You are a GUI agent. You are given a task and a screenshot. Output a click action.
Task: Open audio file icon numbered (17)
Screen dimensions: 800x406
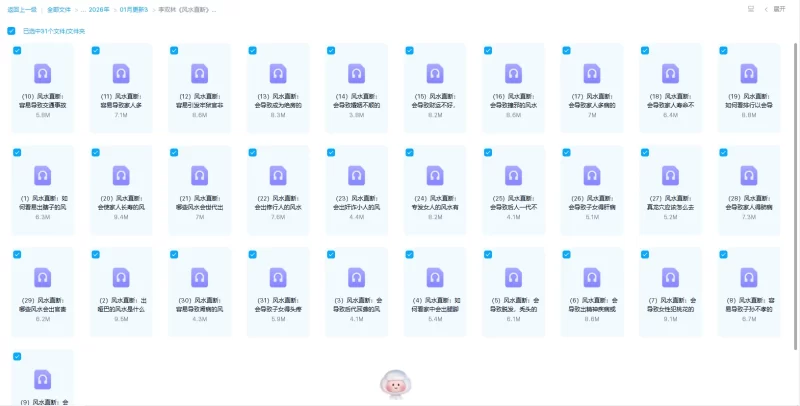tap(592, 73)
